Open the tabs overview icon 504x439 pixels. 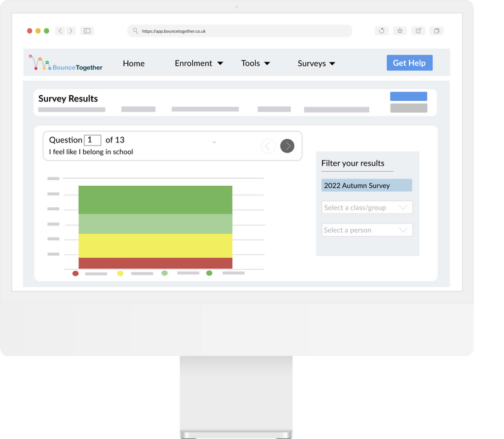point(437,31)
